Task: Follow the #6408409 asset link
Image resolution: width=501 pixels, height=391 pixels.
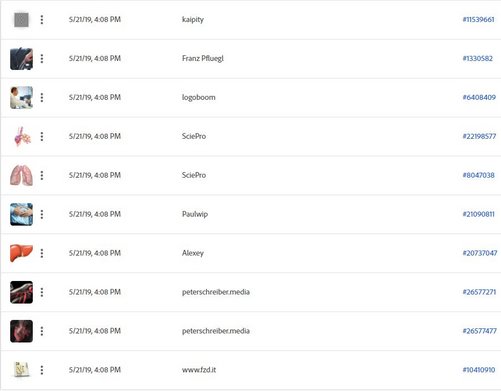Action: click(x=479, y=98)
